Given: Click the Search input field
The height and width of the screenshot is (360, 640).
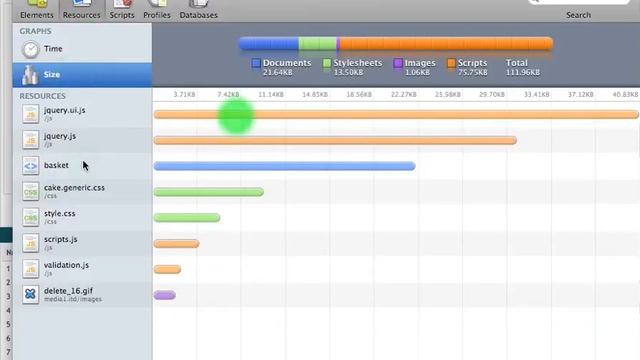Looking at the screenshot, I should [579, 2].
